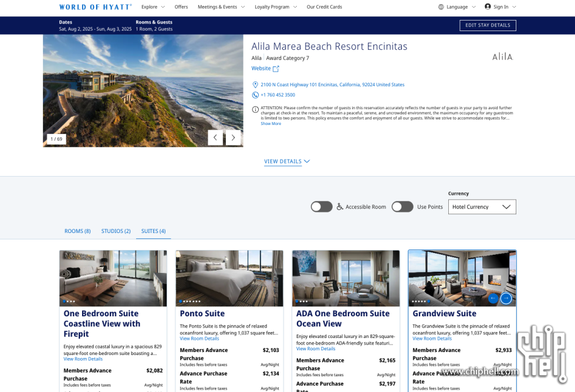Click the 1 / 69 photo counter
575x392 pixels.
tap(56, 139)
